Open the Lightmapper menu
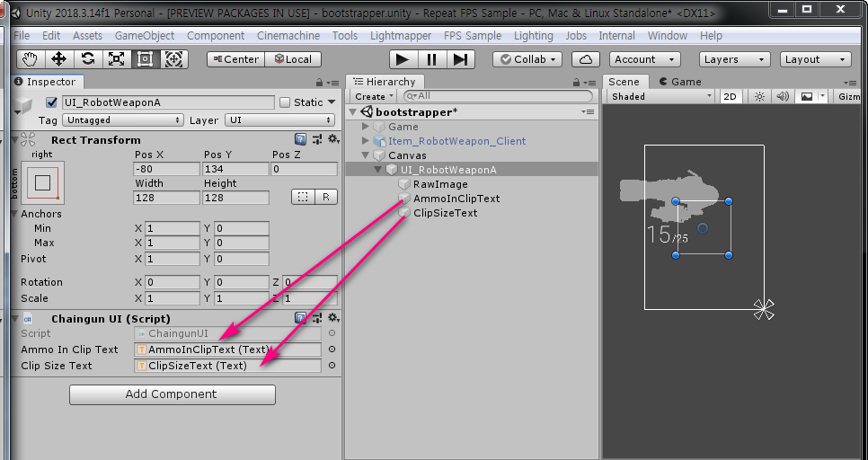Image resolution: width=868 pixels, height=460 pixels. click(401, 35)
